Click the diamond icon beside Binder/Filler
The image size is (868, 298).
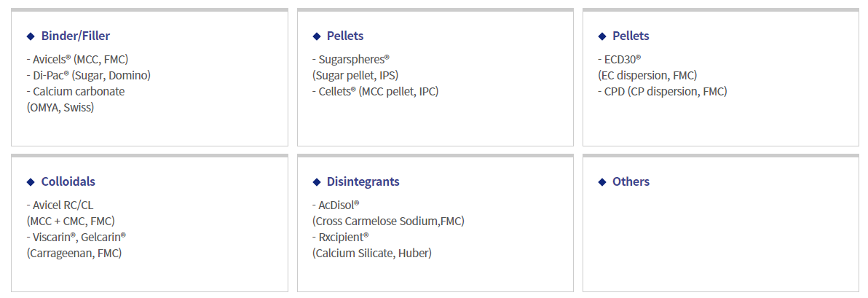click(x=31, y=36)
